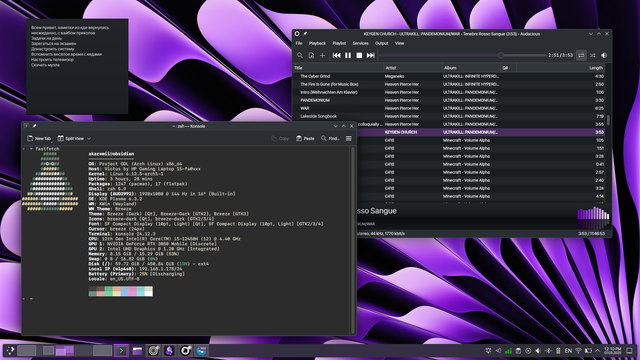Screen dimensions: 640x360
Task: Open the Output menu in Audacious
Action: (382, 43)
